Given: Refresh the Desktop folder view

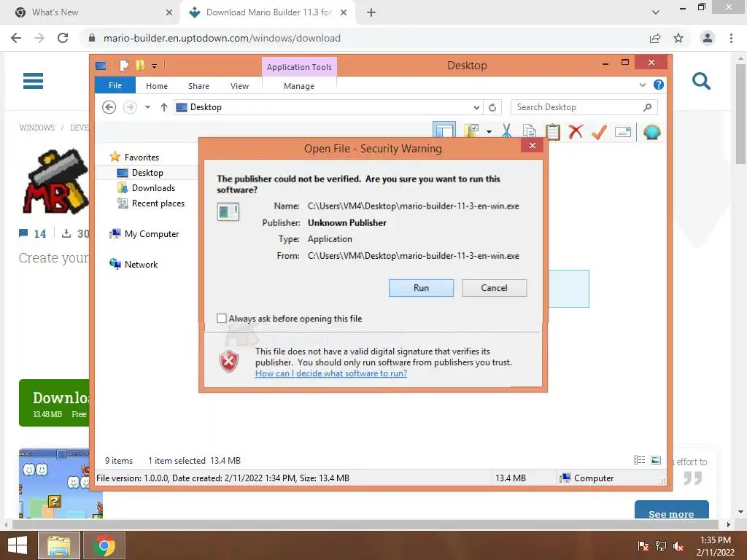Looking at the screenshot, I should (x=492, y=107).
